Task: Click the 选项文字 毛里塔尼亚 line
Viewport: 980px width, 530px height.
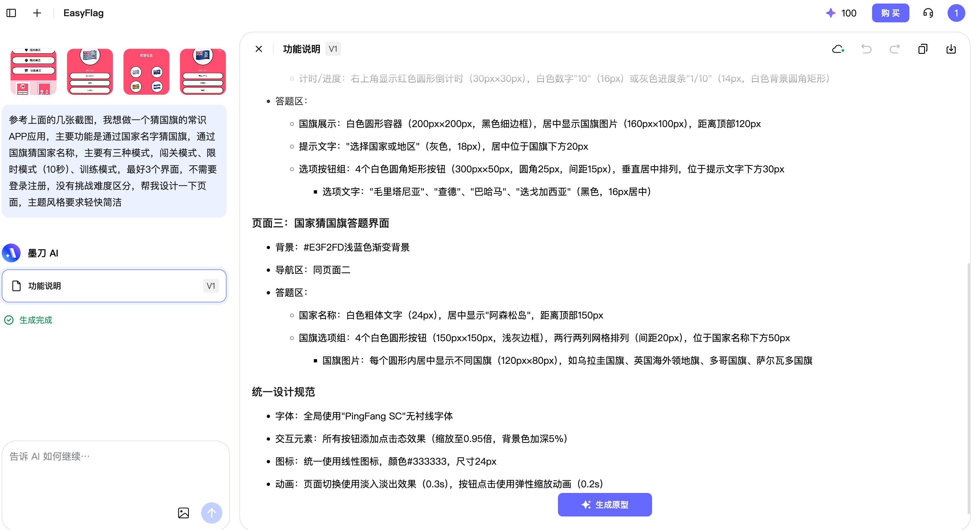Action: [486, 191]
